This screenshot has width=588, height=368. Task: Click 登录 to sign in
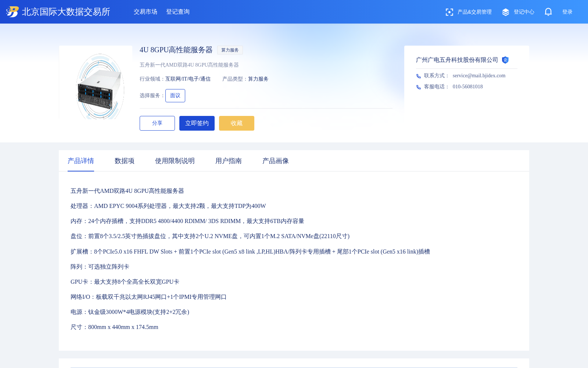pos(567,12)
